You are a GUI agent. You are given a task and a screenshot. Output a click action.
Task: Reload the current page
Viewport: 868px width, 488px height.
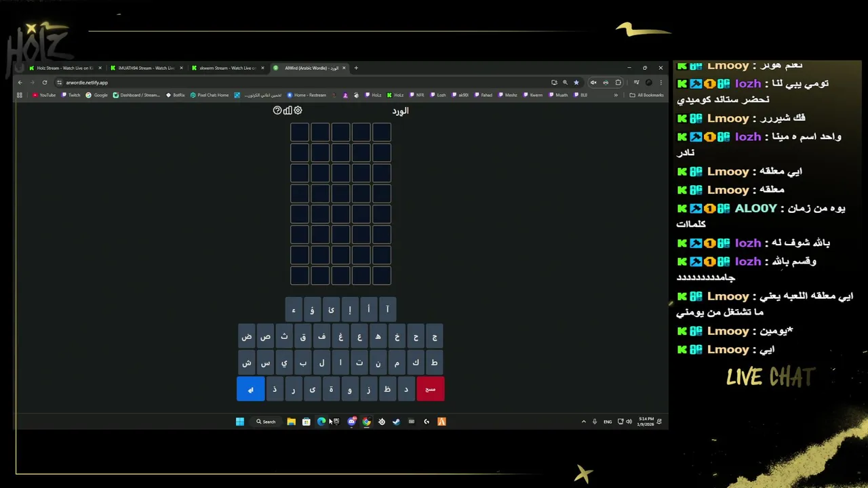[x=45, y=83]
